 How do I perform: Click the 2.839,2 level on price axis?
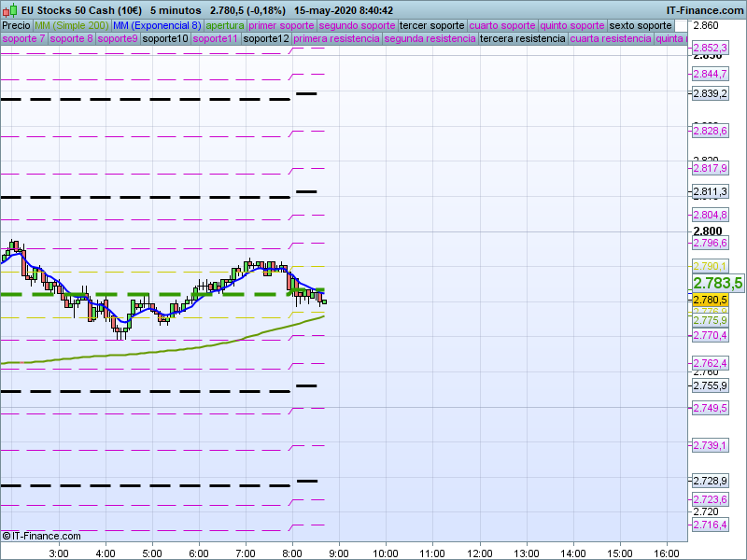pyautogui.click(x=711, y=93)
